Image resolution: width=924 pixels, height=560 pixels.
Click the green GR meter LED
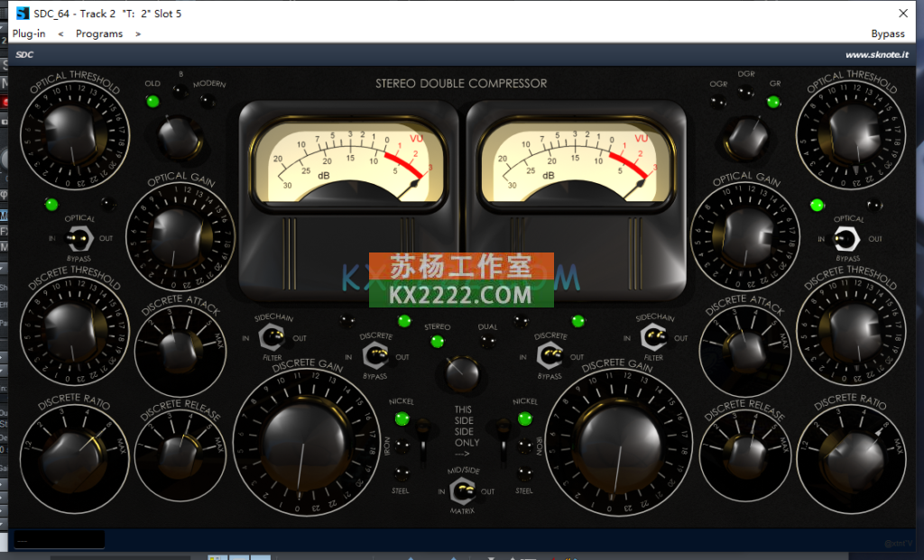pyautogui.click(x=773, y=102)
